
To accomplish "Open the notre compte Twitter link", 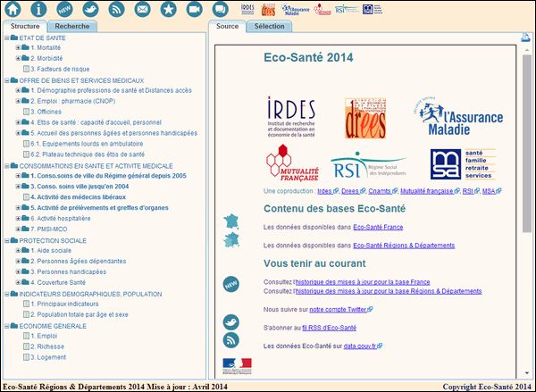I will point(341,310).
